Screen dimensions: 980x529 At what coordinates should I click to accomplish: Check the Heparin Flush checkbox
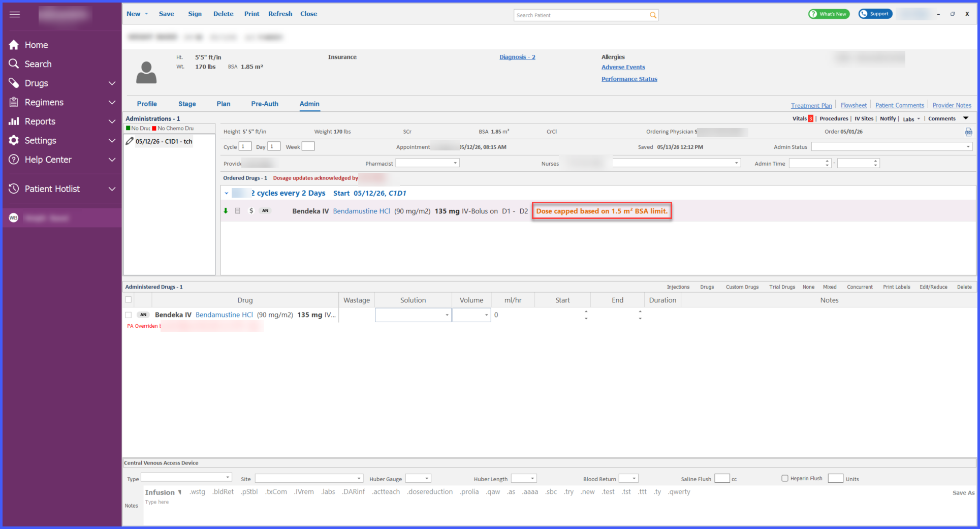coord(784,478)
